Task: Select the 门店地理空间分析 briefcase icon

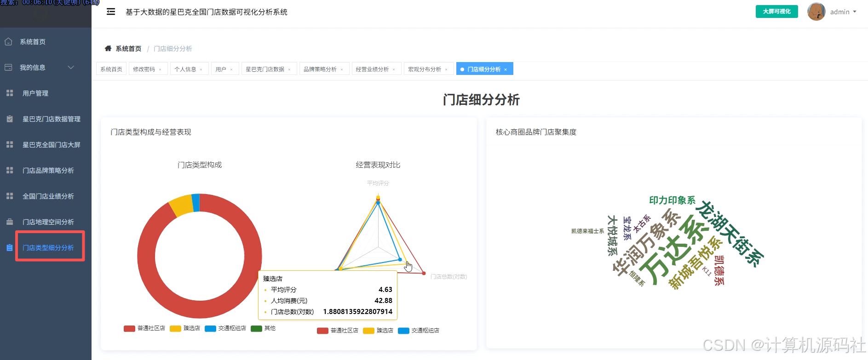Action: point(10,222)
